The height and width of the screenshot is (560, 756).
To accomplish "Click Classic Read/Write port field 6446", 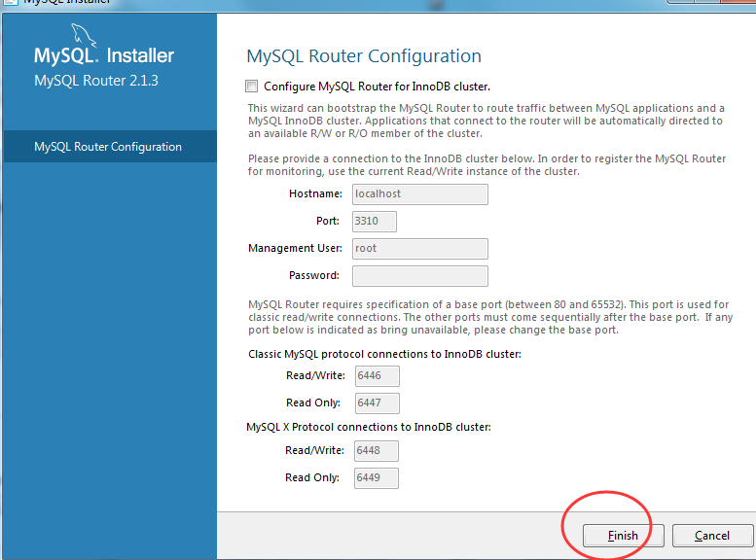I will 378,376.
